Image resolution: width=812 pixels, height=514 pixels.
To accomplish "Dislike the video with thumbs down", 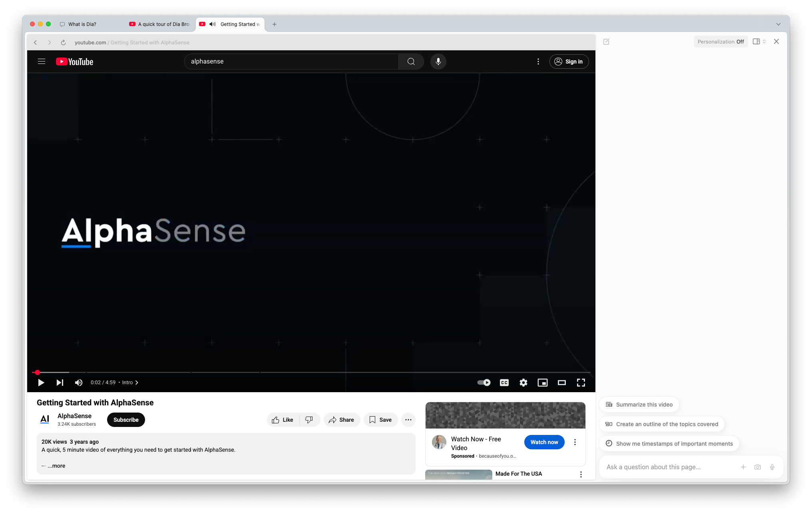I will tap(309, 420).
